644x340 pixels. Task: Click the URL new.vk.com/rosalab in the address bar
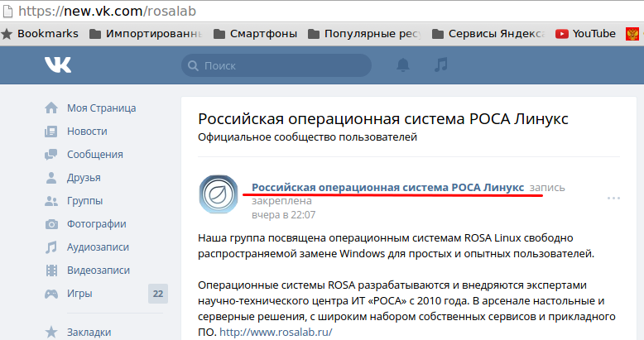[108, 11]
